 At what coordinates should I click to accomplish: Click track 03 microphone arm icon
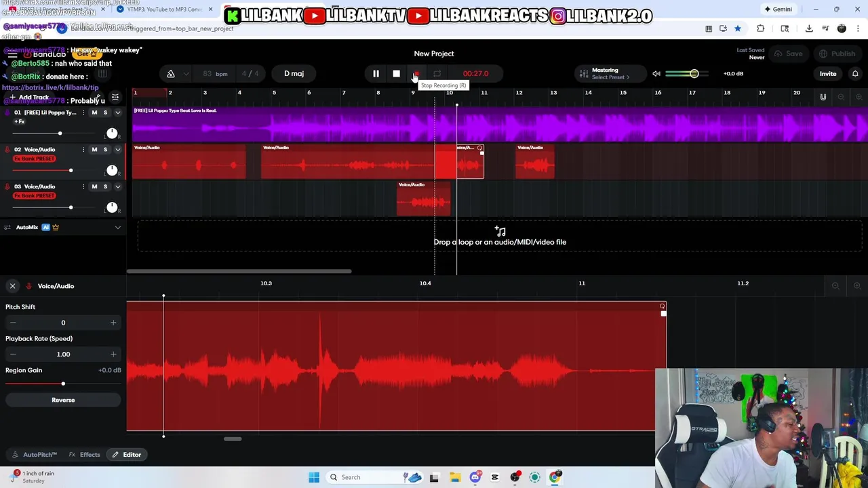coord(7,186)
